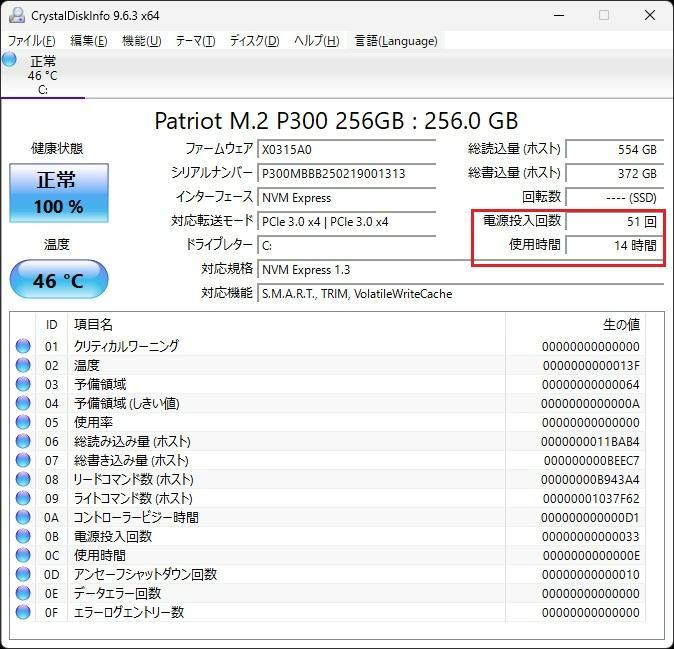Open the 編集(E) menu

pyautogui.click(x=89, y=41)
